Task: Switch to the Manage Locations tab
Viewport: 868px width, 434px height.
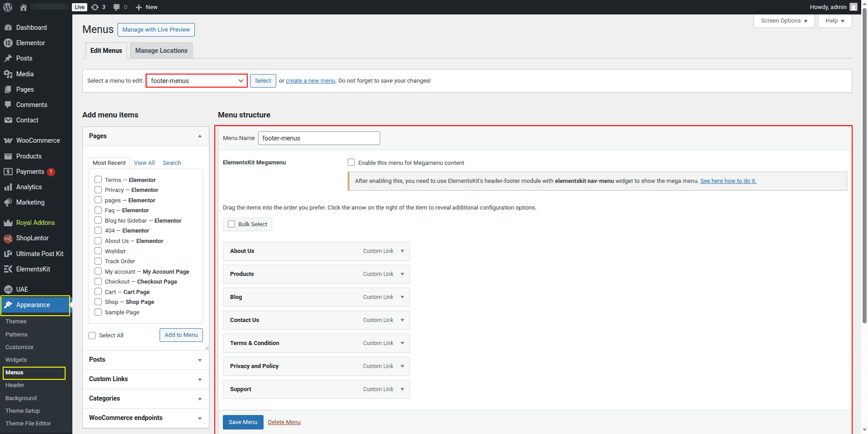Action: click(x=161, y=51)
